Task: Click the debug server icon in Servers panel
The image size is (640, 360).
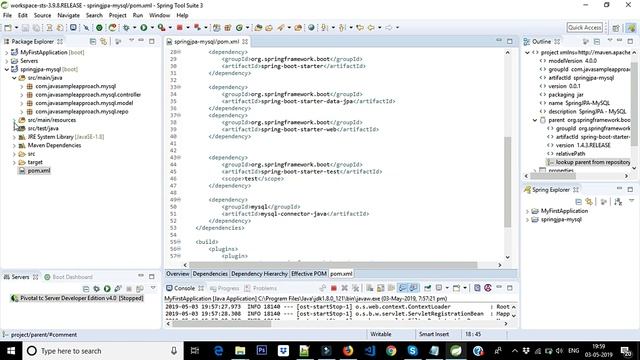Action: (x=96, y=289)
